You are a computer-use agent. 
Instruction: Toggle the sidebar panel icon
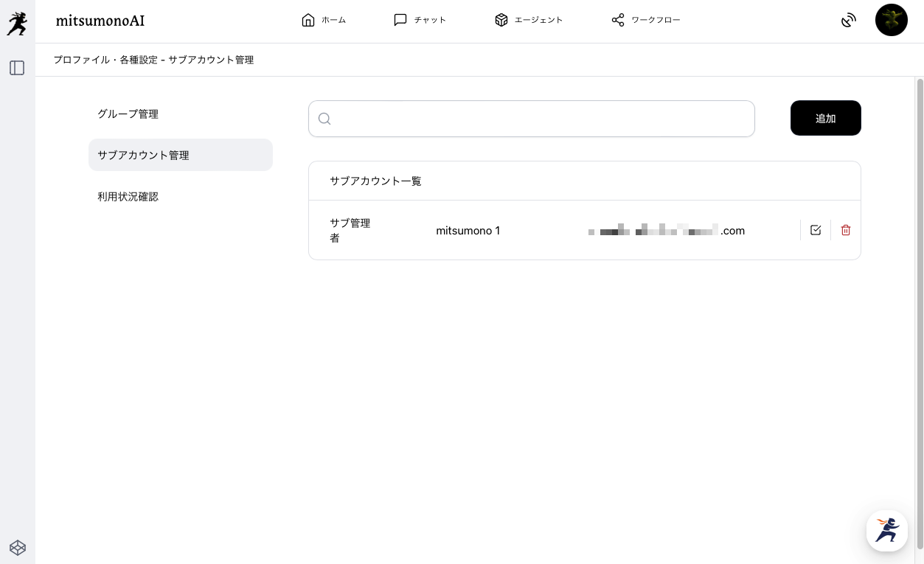[x=17, y=68]
